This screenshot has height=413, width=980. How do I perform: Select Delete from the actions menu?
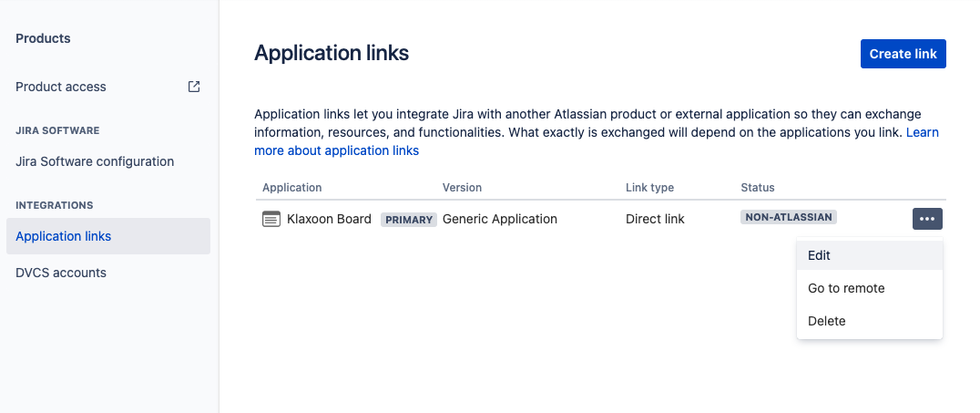(x=870, y=321)
